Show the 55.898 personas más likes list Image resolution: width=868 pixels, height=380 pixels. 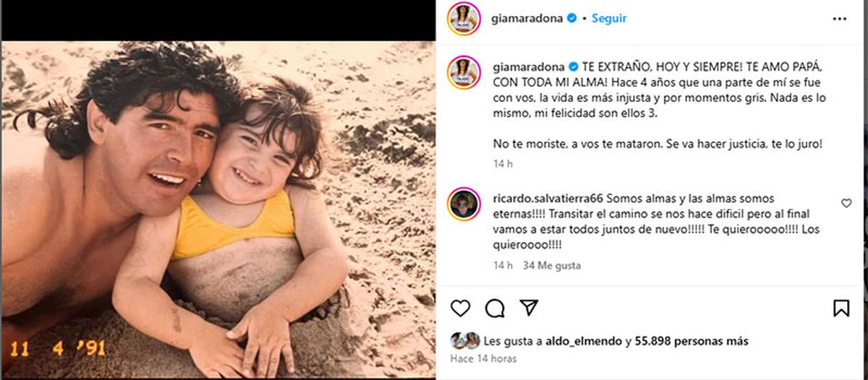tap(692, 341)
